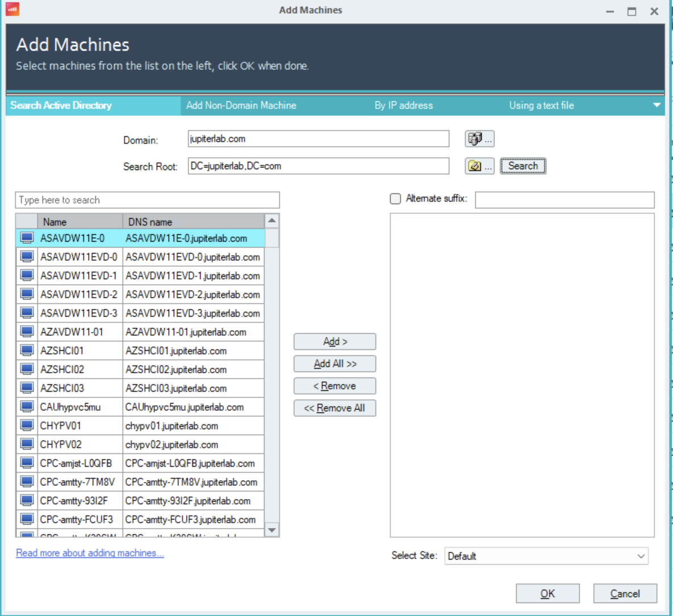Click computer icon for ASAVDW11EVD-1
This screenshot has height=616, width=673.
[27, 276]
